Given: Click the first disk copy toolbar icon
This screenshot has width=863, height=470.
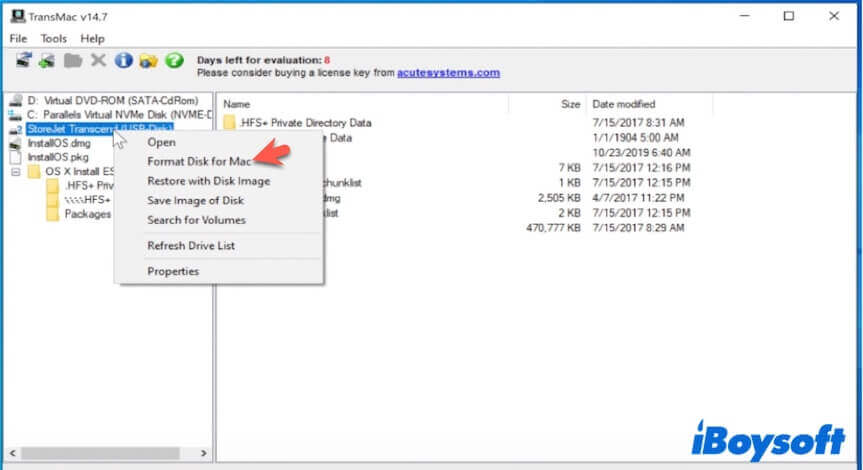Looking at the screenshot, I should [23, 61].
